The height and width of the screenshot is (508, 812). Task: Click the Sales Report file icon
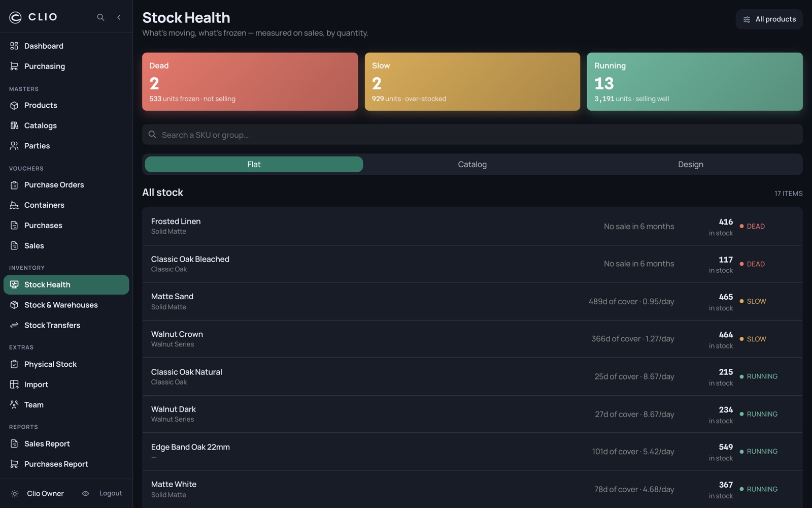(14, 444)
